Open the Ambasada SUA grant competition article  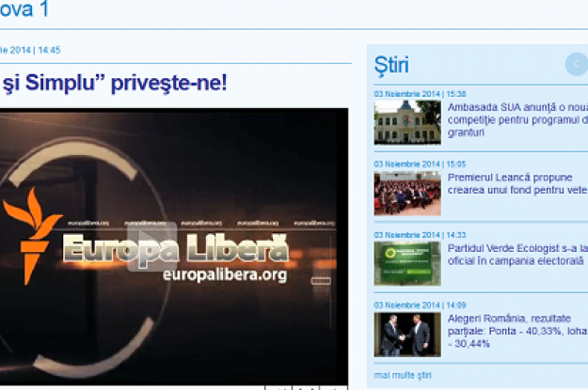pos(517,120)
